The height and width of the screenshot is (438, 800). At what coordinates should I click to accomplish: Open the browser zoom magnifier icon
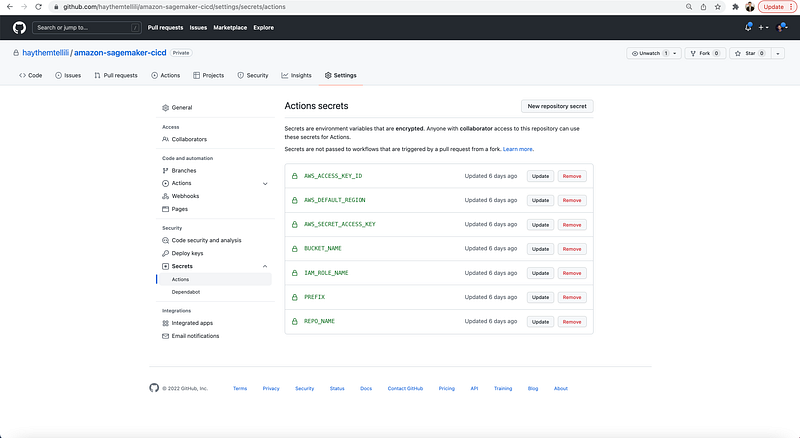click(x=689, y=7)
